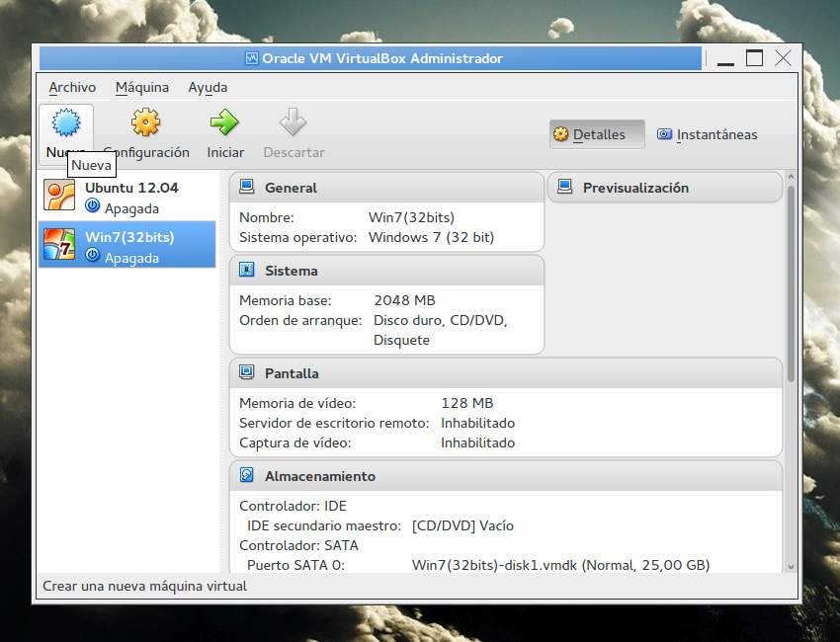Click the Ubuntu 12.04 OS icon

coord(59,195)
